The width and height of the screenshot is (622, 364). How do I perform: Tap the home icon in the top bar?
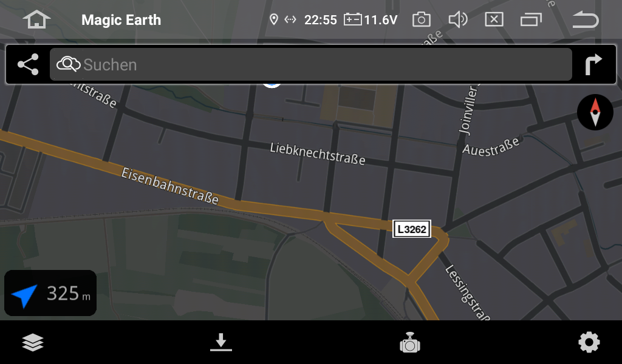(x=36, y=19)
